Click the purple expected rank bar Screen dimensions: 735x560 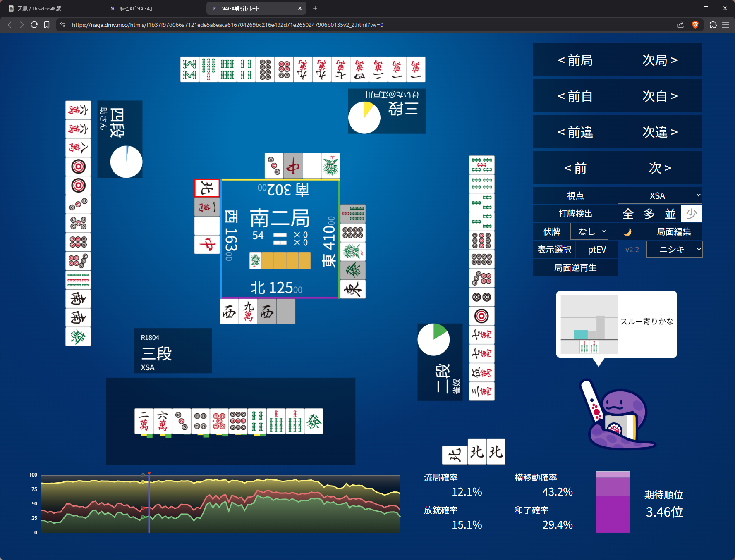click(612, 502)
